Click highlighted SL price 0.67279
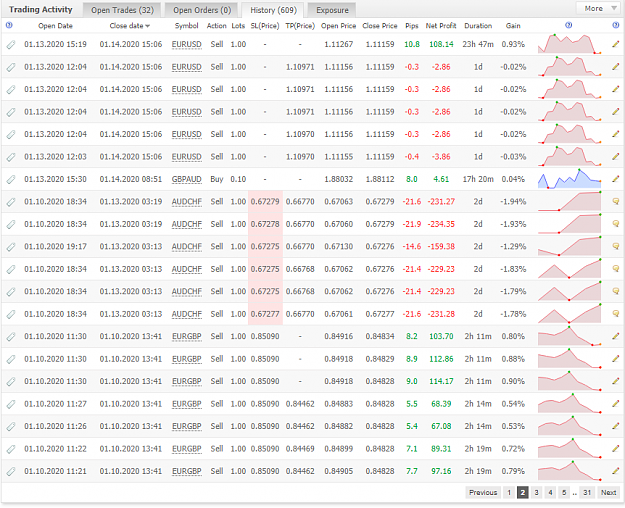 [x=265, y=202]
